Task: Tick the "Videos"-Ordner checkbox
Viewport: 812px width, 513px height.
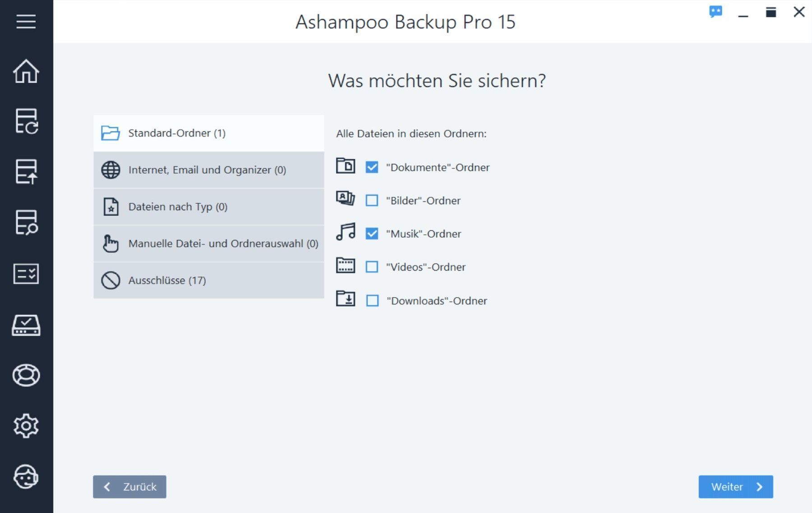Action: 372,267
